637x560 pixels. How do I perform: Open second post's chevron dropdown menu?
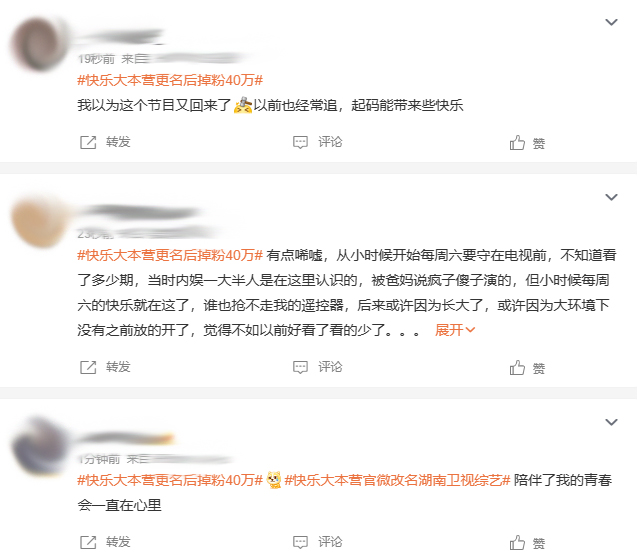(611, 197)
